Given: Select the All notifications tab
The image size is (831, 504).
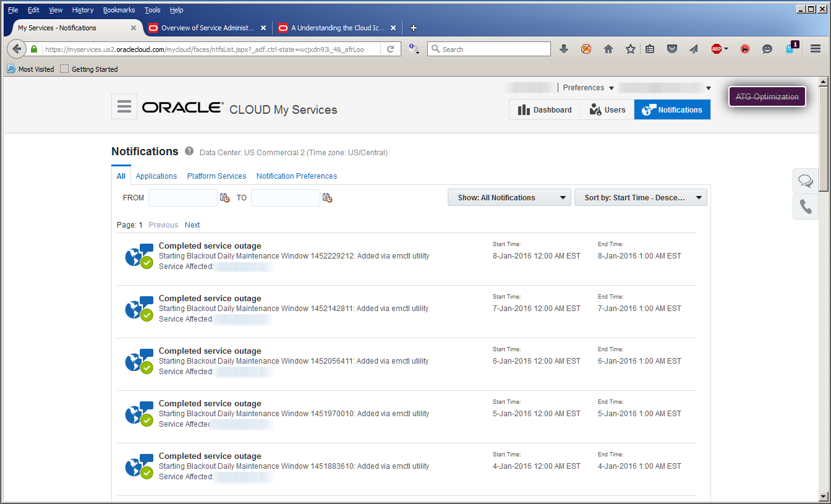Looking at the screenshot, I should coord(121,176).
